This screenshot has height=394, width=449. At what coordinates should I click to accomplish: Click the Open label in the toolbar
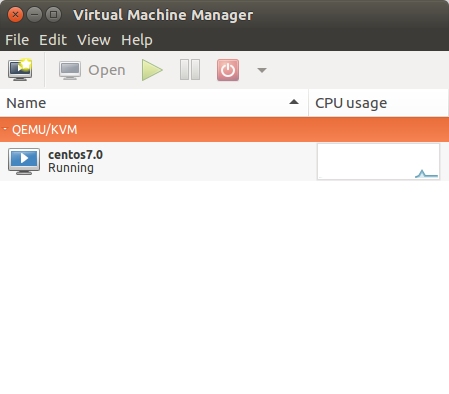[107, 70]
